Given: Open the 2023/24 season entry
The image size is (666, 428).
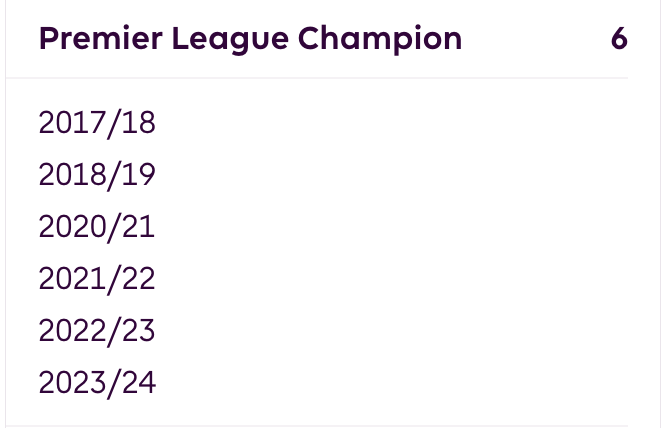Looking at the screenshot, I should click(x=97, y=383).
